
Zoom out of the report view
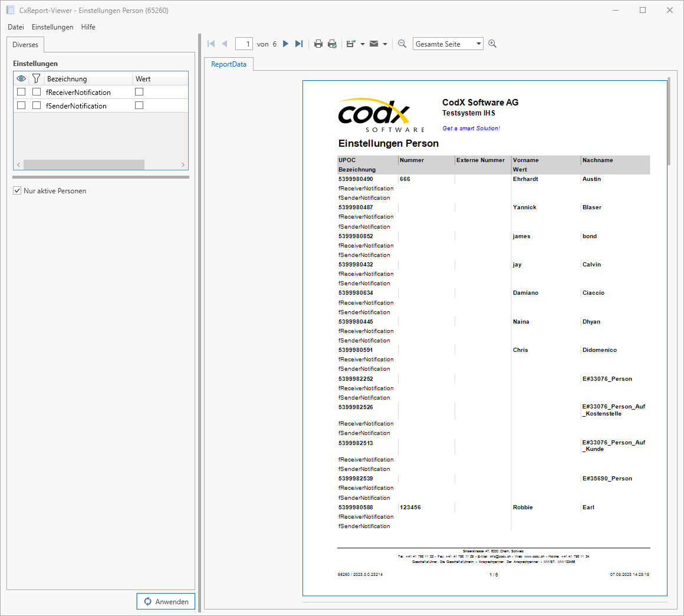pyautogui.click(x=402, y=43)
